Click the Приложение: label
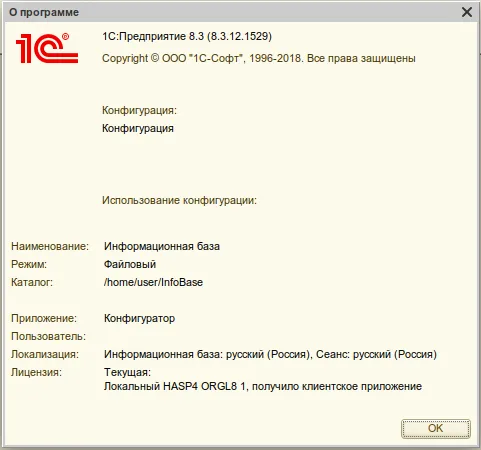Image resolution: width=481 pixels, height=450 pixels. point(44,318)
